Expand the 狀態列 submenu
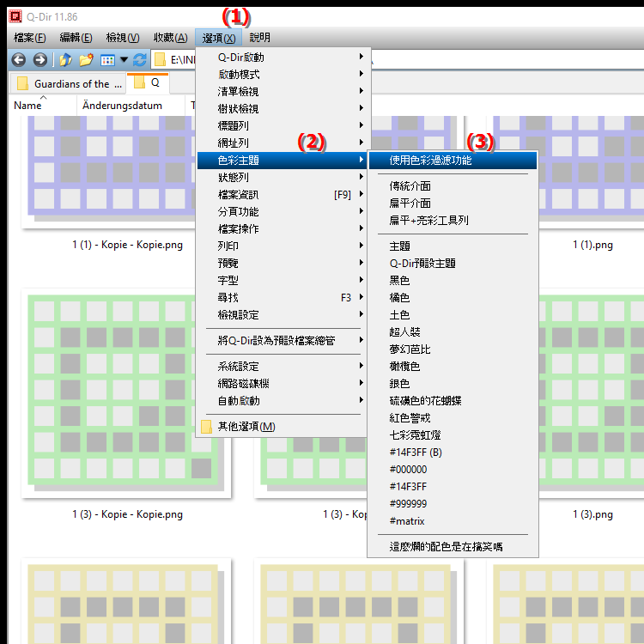 pyautogui.click(x=283, y=178)
